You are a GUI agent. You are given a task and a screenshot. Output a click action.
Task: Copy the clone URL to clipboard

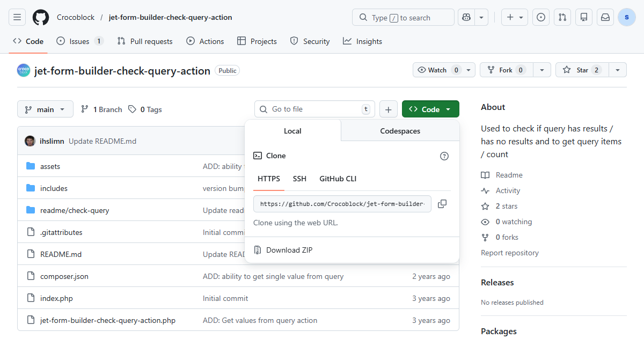click(442, 204)
